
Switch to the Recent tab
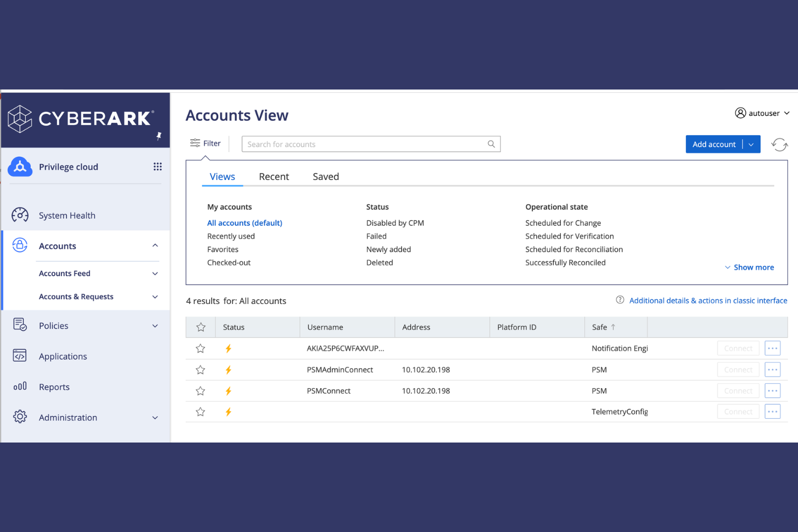pyautogui.click(x=274, y=176)
